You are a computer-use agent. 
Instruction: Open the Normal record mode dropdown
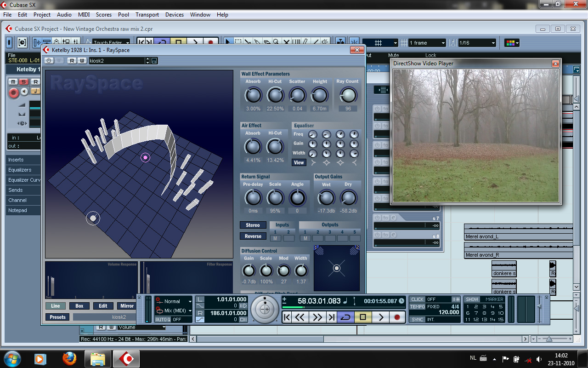pos(174,301)
